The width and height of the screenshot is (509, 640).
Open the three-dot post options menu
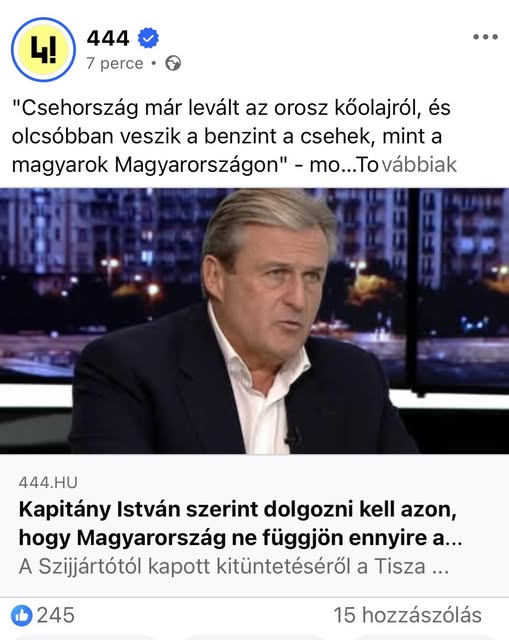pyautogui.click(x=485, y=37)
